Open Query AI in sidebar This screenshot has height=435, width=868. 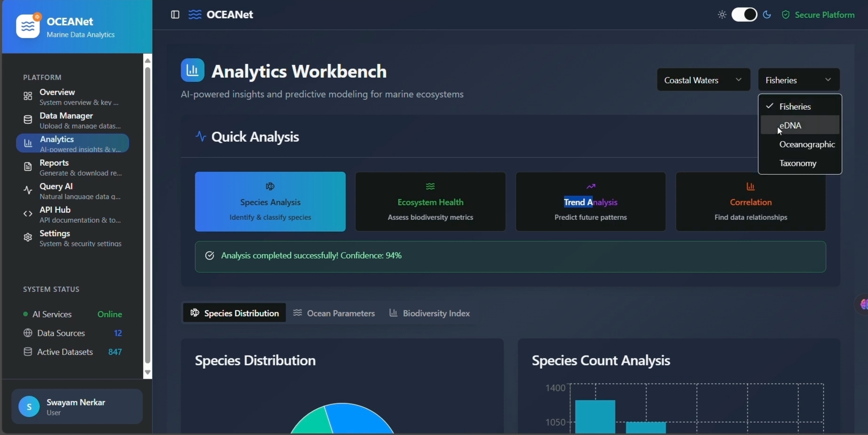(72, 191)
